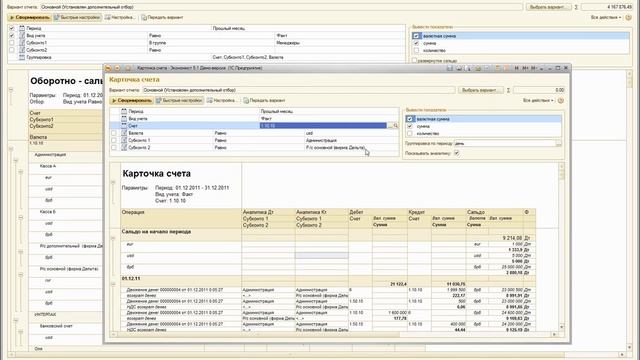Screen dimensions: 640x360
Task: Click the Print icon in Карточка счета title bar
Action: coord(459,68)
